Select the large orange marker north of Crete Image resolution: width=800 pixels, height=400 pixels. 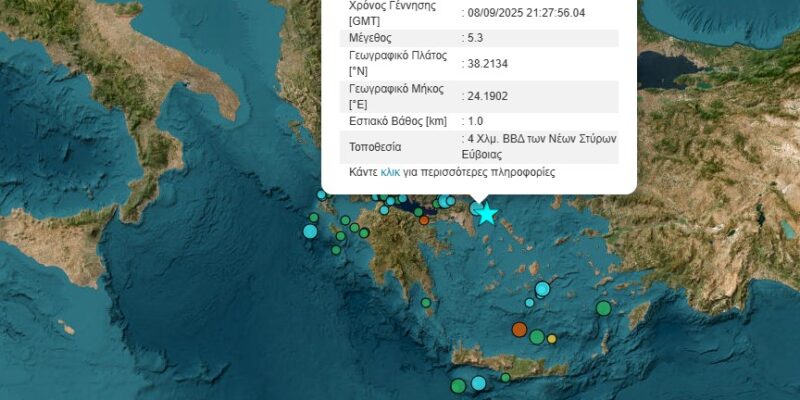pyautogui.click(x=519, y=329)
